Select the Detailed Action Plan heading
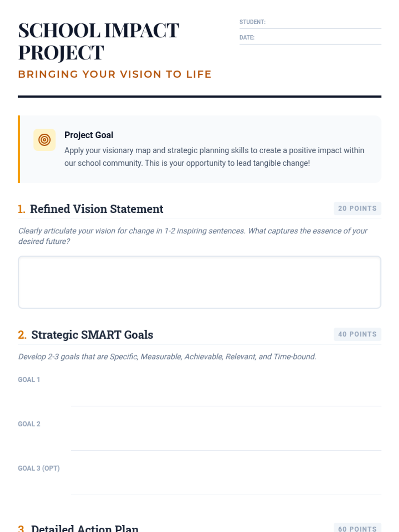 click(84, 528)
